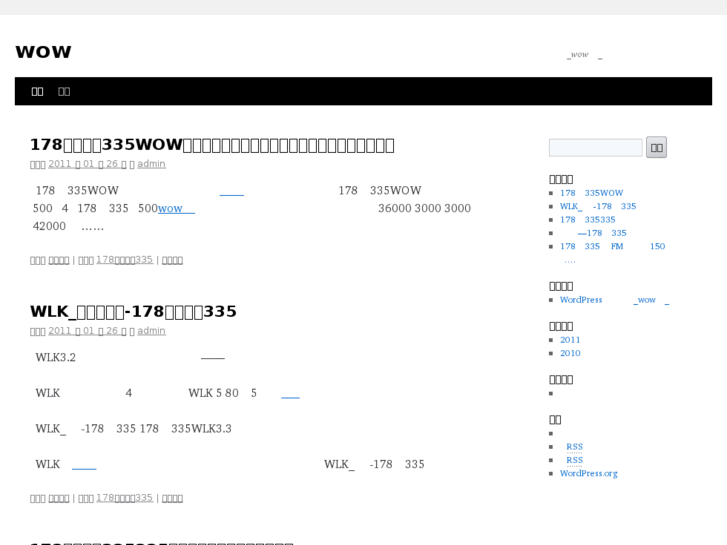Open the admin author link under the 335WOW post
The height and width of the screenshot is (545, 727).
click(151, 164)
